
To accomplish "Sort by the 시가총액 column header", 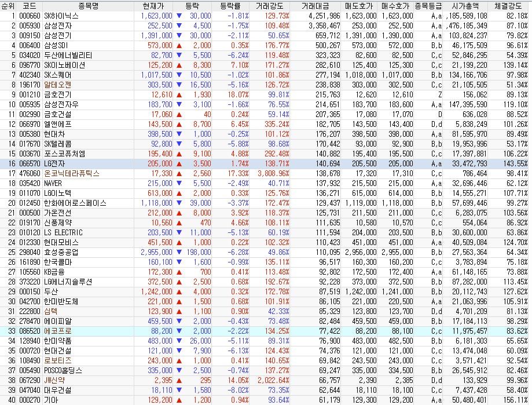I will (465, 6).
